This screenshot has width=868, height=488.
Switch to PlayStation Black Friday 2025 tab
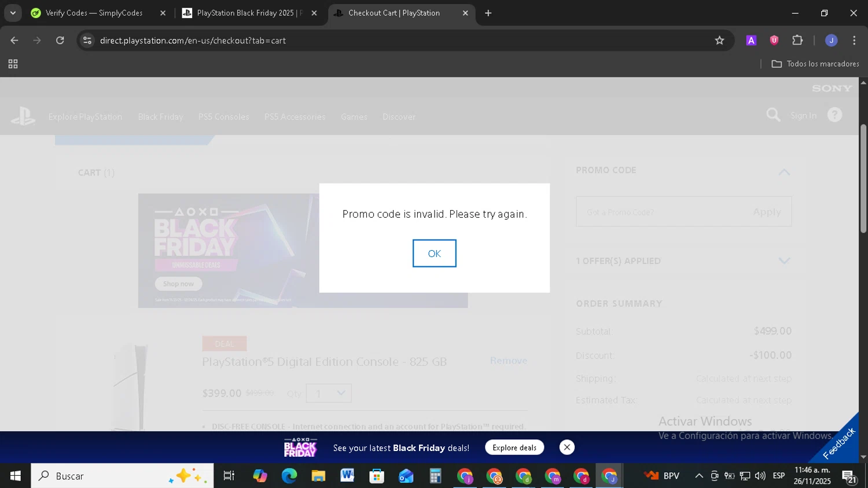(249, 13)
